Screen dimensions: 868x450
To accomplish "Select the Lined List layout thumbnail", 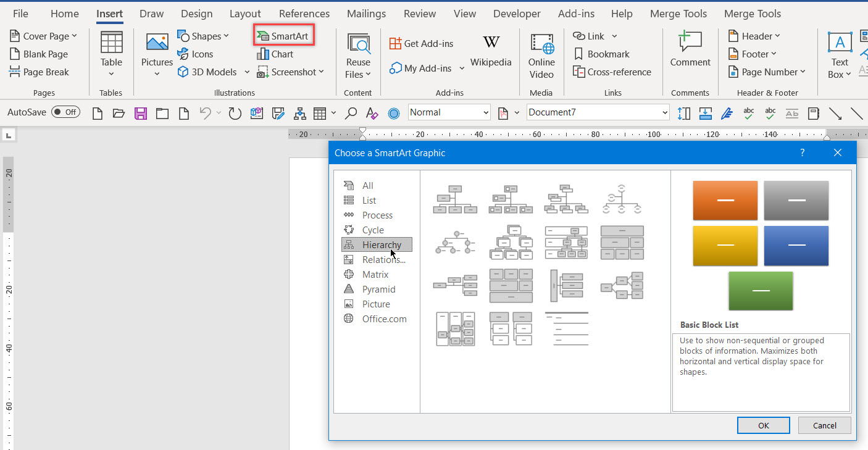I will click(x=567, y=328).
